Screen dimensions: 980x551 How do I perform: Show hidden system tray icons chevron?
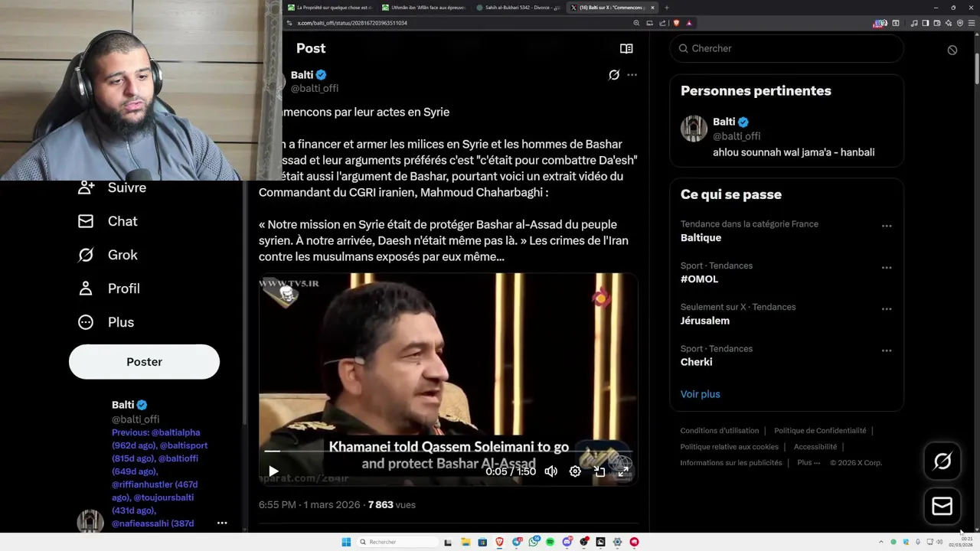coord(880,542)
